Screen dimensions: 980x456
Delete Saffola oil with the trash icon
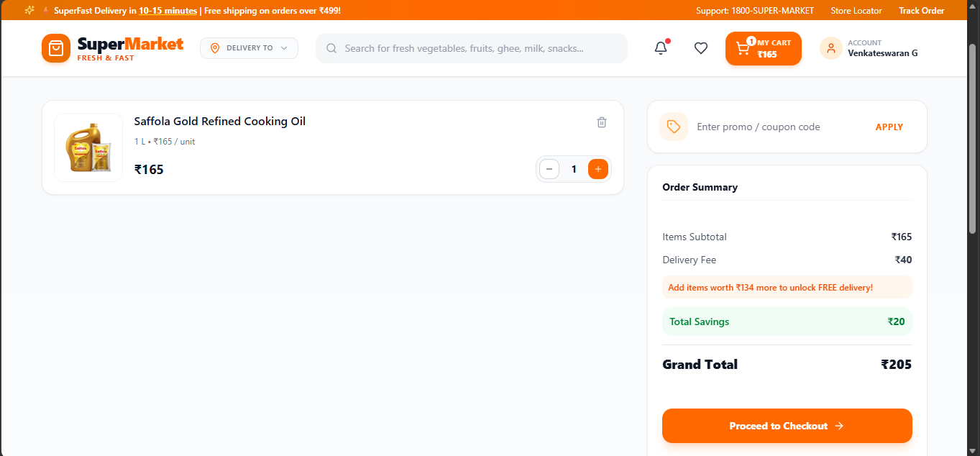point(602,122)
